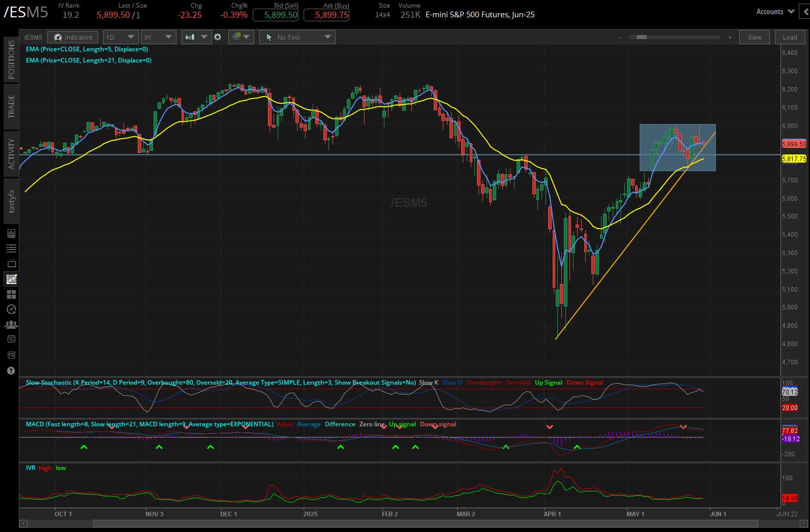Click the EMA Length=21 study label
The width and height of the screenshot is (810, 532).
tap(88, 60)
